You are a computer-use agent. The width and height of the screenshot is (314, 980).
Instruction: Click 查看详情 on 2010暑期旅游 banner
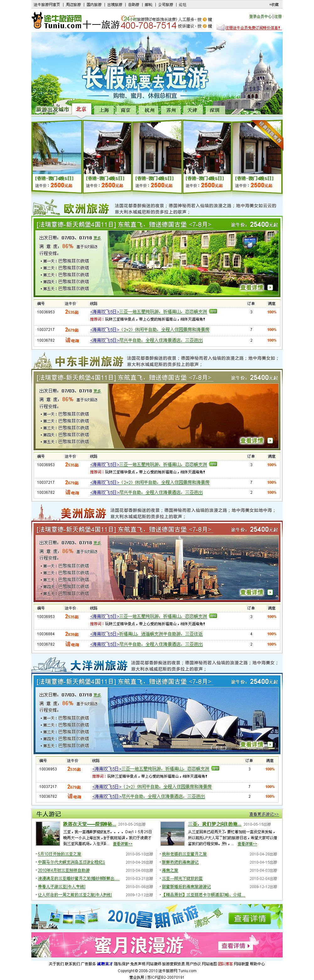[250, 918]
